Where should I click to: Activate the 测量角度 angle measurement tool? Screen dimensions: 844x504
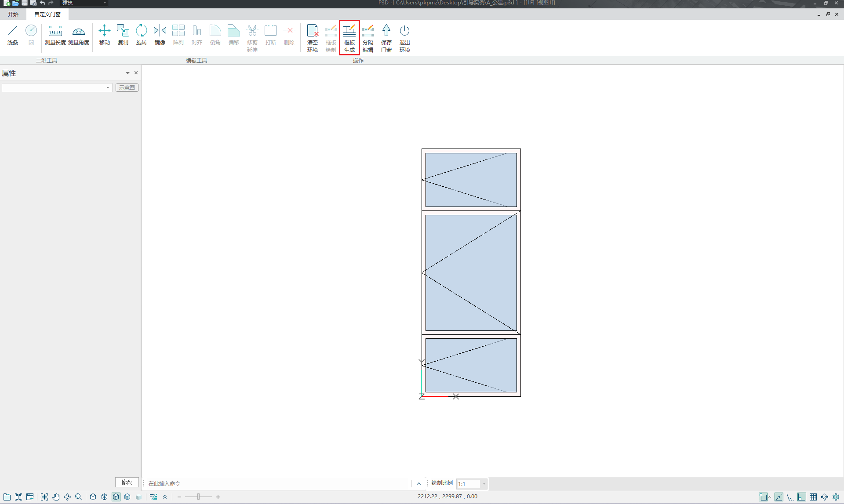coord(79,35)
